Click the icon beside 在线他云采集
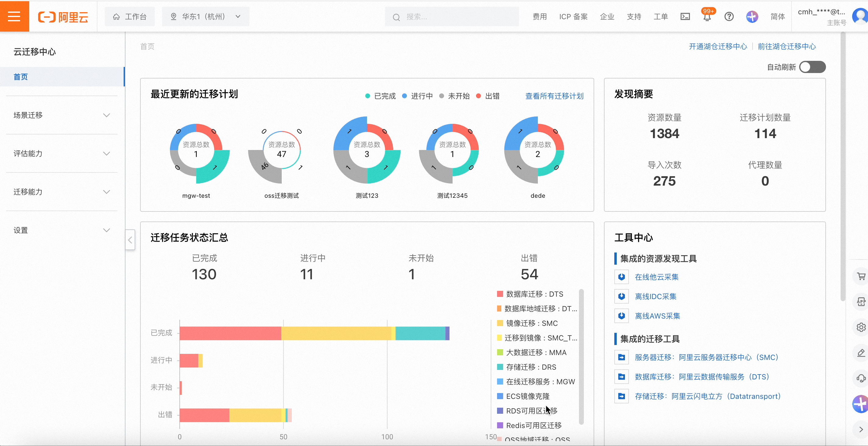Image resolution: width=868 pixels, height=446 pixels. coord(622,277)
